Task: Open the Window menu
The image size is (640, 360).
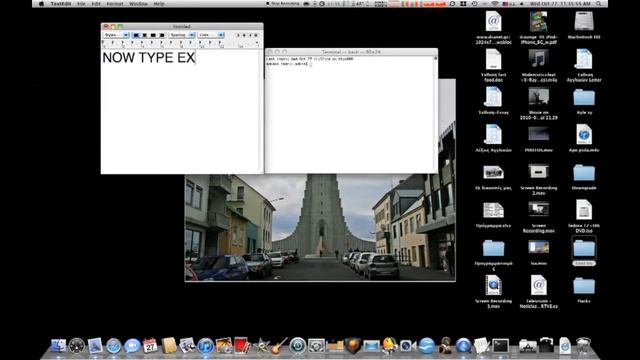Action: click(x=138, y=4)
